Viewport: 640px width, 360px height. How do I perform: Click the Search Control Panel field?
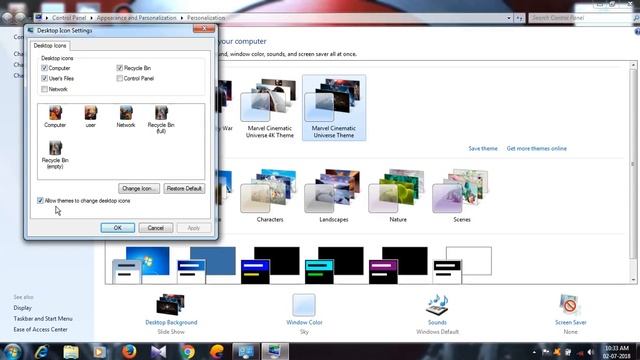pyautogui.click(x=580, y=18)
